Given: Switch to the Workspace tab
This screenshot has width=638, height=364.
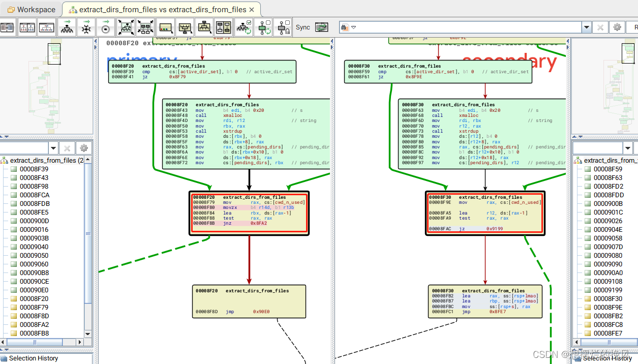Looking at the screenshot, I should click(31, 9).
